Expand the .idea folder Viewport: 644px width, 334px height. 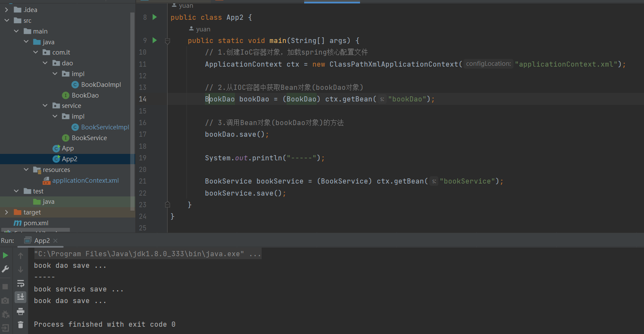(6, 10)
